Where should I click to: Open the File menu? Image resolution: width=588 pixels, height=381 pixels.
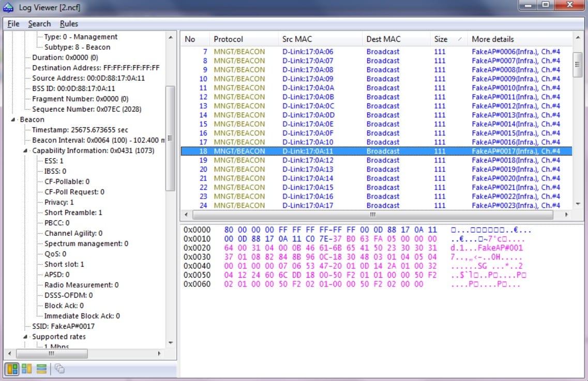[13, 23]
